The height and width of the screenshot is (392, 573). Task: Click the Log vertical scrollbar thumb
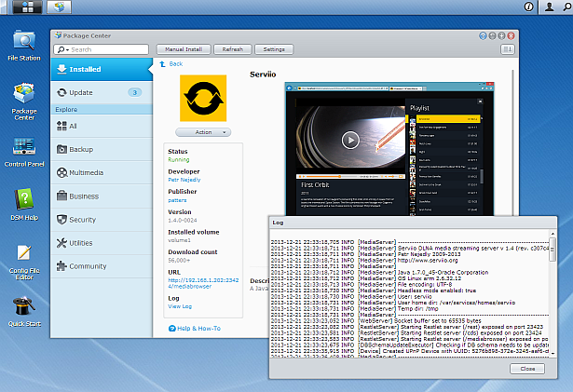point(553,250)
